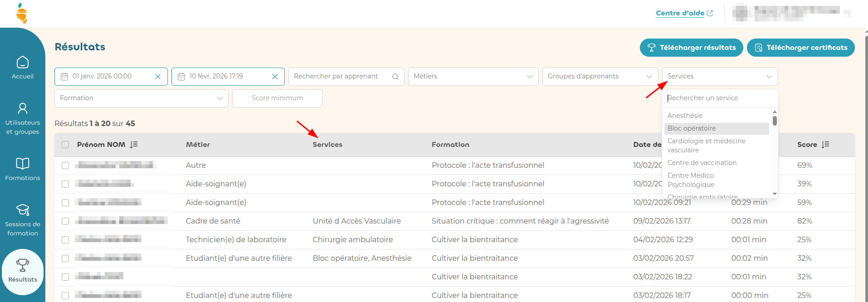Go to Utilisateurs et groupes
The image size is (868, 302).
pyautogui.click(x=23, y=109)
